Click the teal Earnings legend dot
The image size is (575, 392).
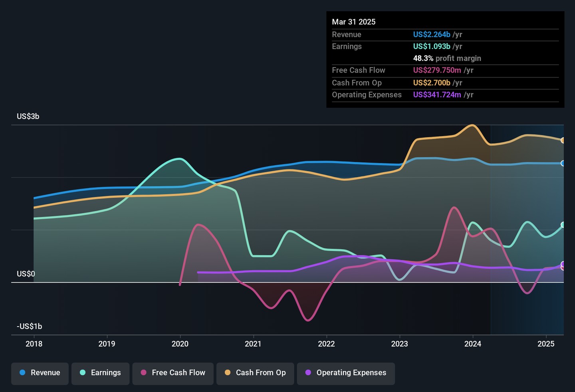tap(83, 373)
